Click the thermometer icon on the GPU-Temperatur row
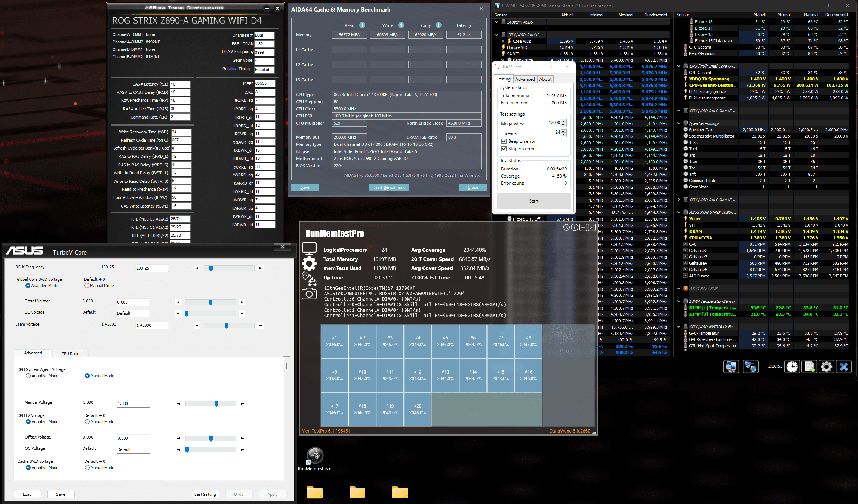Viewport: 858px width, 504px height. tap(686, 333)
